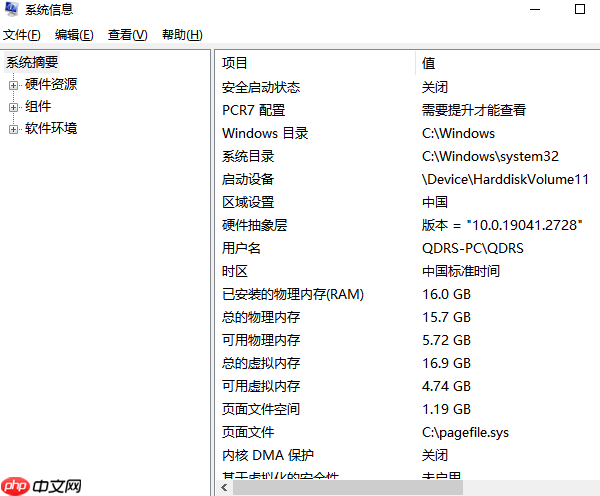Click the value 15.7 GB
This screenshot has width=600, height=496.
click(446, 317)
